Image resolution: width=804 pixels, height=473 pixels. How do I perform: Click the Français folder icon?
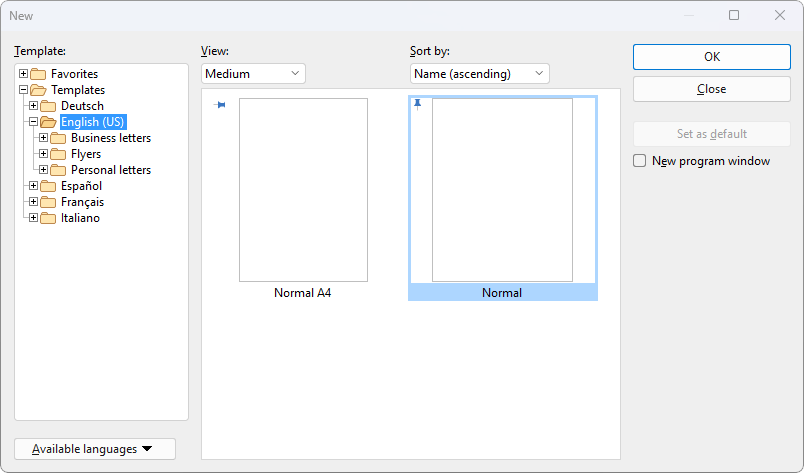48,202
